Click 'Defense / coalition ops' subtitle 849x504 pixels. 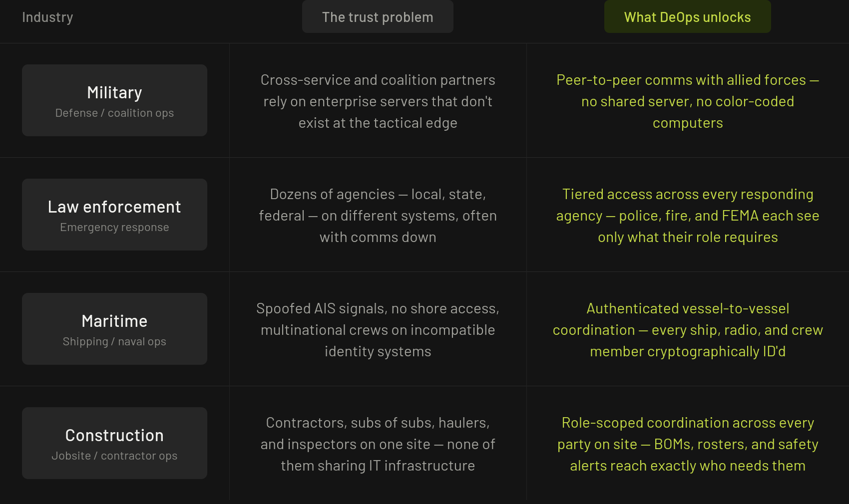point(114,113)
